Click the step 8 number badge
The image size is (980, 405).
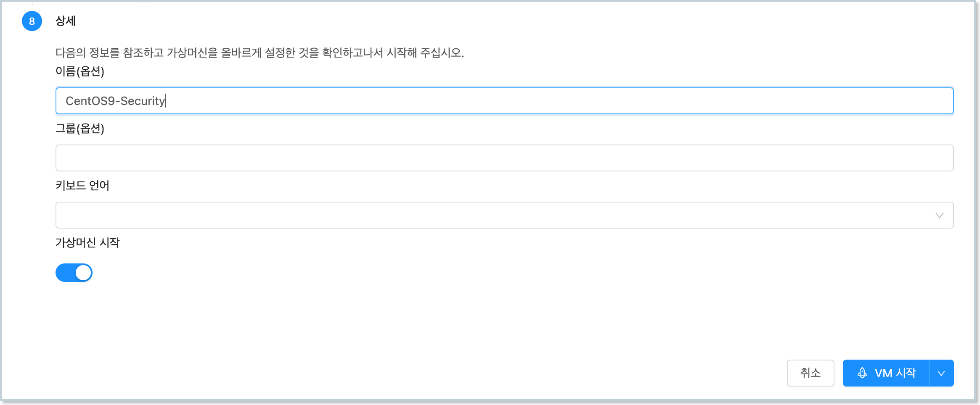[32, 21]
